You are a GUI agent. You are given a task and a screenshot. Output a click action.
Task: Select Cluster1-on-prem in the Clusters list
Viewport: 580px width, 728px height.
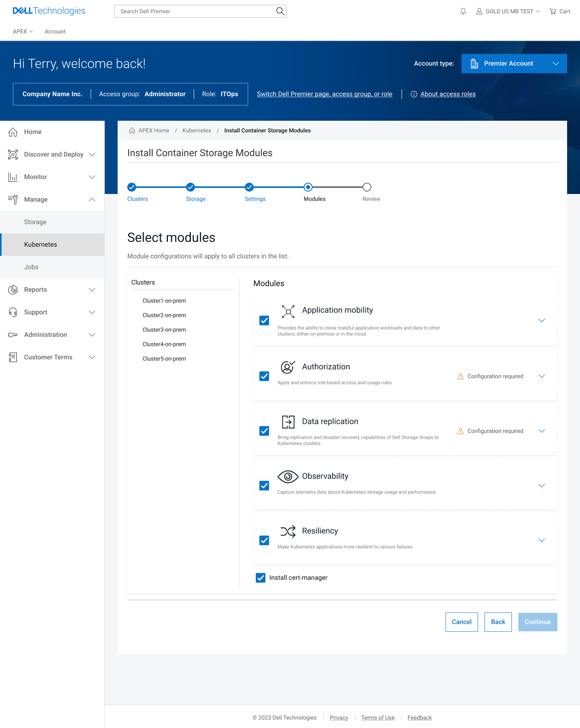click(x=164, y=301)
